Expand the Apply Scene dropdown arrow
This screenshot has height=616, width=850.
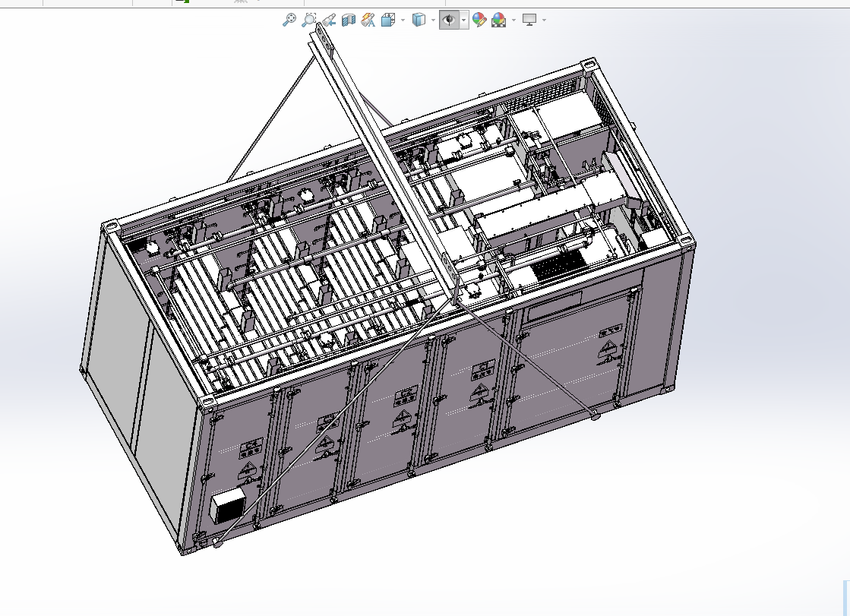coord(514,21)
